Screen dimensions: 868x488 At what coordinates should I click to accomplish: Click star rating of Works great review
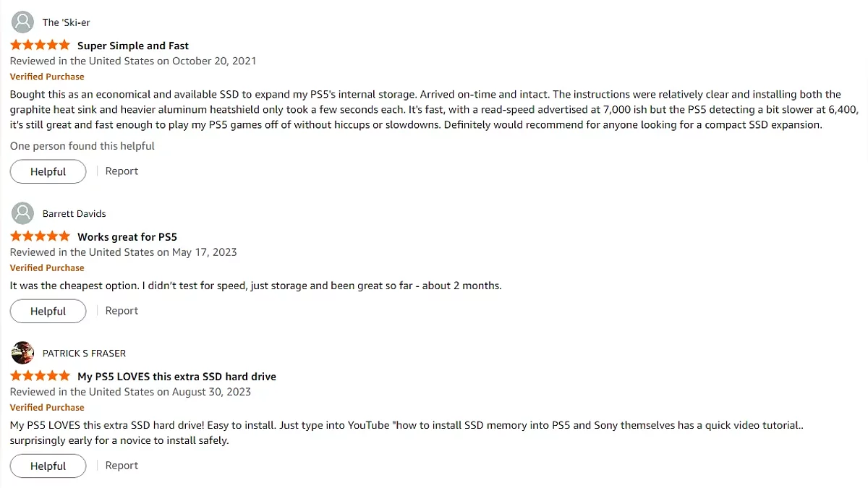[40, 236]
